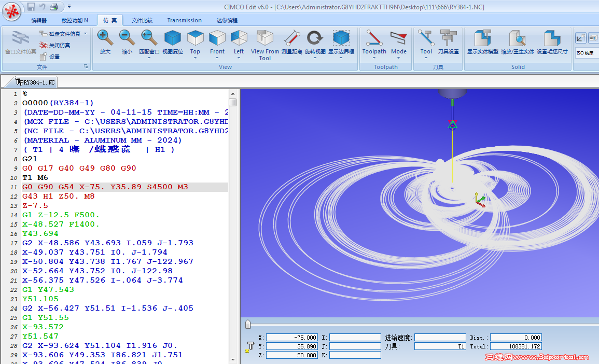The image size is (599, 364).
Task: Expand the 文件 group dialog launcher
Action: [86, 66]
